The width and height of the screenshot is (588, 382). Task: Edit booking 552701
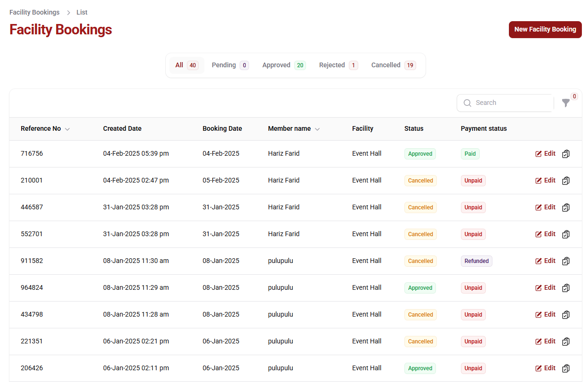click(x=545, y=234)
